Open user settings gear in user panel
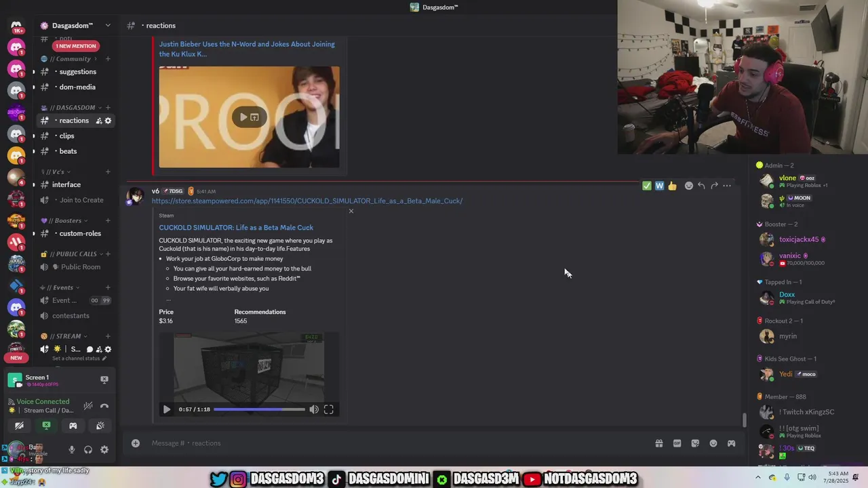Viewport: 868px width, 488px height. click(x=104, y=449)
